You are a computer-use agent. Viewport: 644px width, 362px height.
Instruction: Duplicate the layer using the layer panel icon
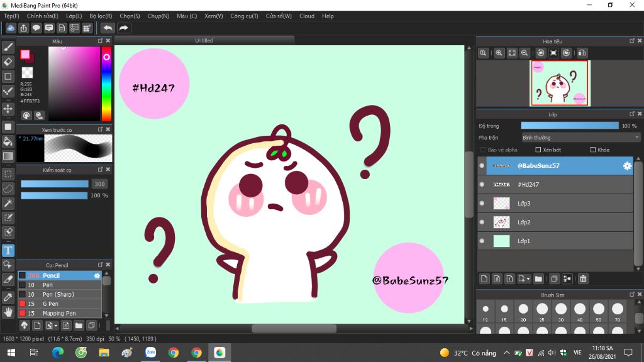[554, 279]
